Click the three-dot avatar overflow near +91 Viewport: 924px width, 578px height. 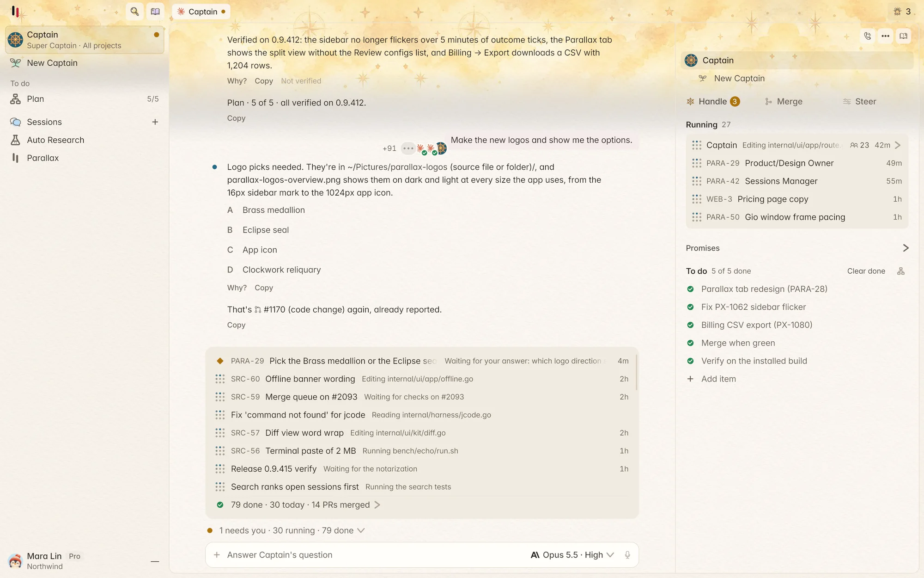408,148
